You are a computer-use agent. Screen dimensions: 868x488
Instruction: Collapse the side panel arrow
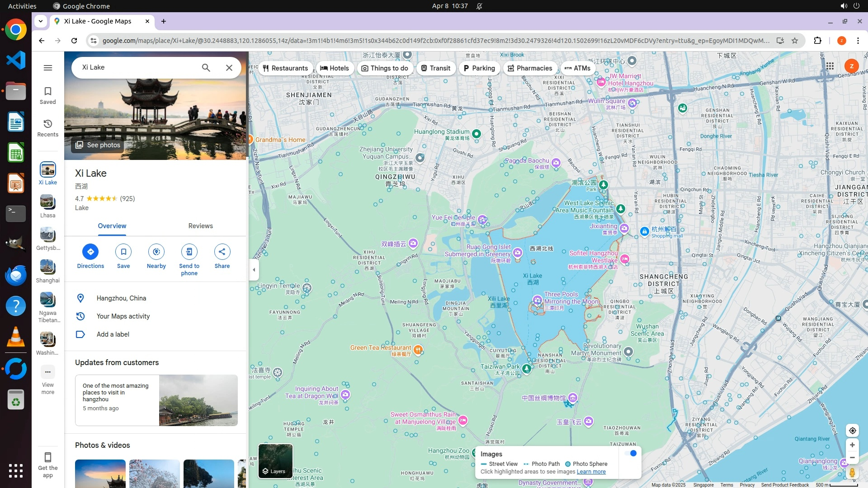(x=254, y=270)
